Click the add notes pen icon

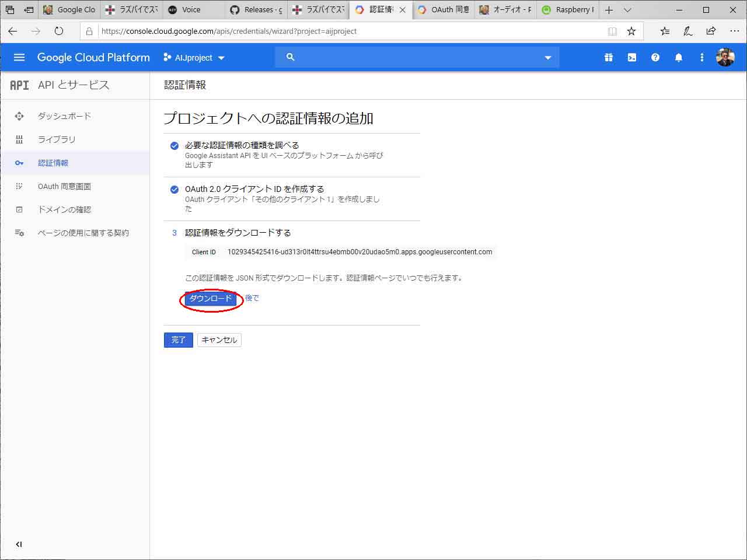(x=688, y=31)
